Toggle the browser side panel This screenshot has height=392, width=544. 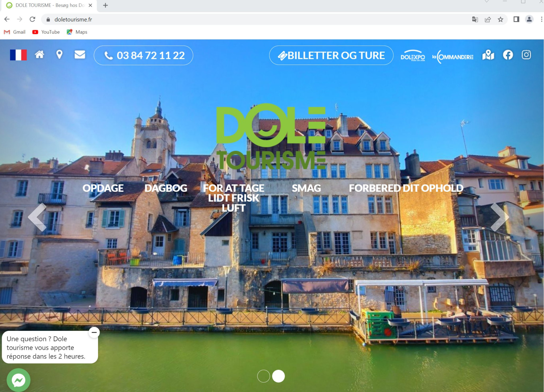516,19
